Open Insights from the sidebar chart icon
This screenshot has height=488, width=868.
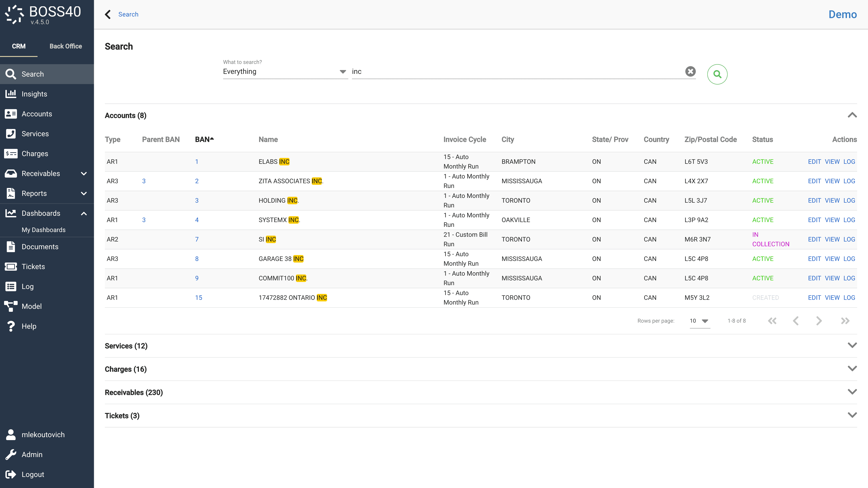pos(11,94)
